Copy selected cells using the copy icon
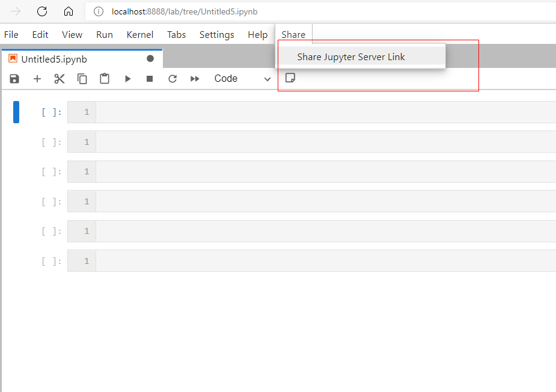Image resolution: width=556 pixels, height=392 pixels. tap(82, 79)
